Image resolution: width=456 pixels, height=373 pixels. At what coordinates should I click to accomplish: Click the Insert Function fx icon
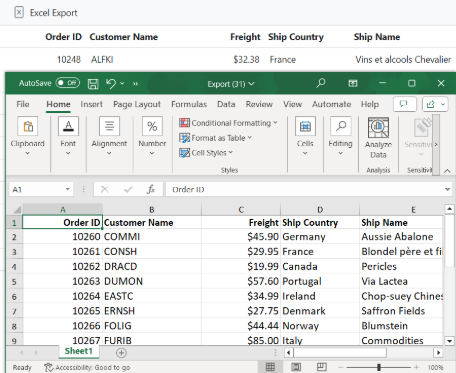click(x=151, y=190)
